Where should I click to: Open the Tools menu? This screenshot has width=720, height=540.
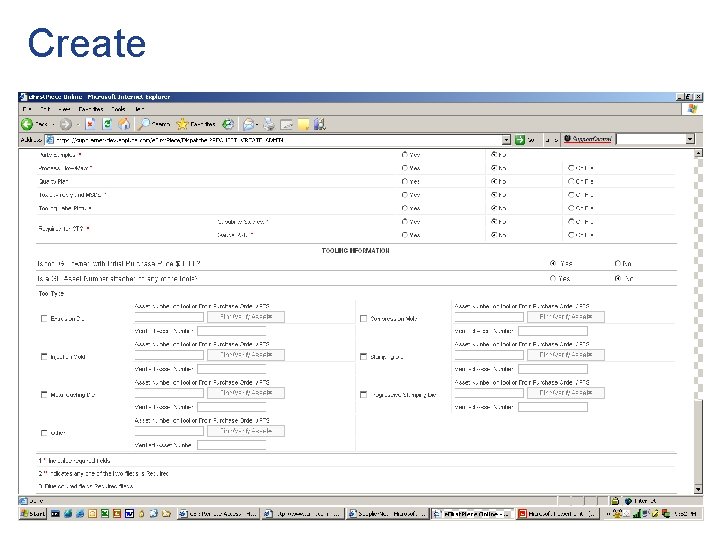click(x=118, y=109)
